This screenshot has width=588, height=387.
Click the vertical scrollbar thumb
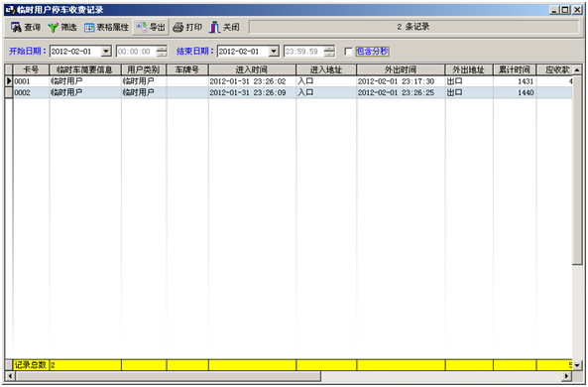point(577,170)
